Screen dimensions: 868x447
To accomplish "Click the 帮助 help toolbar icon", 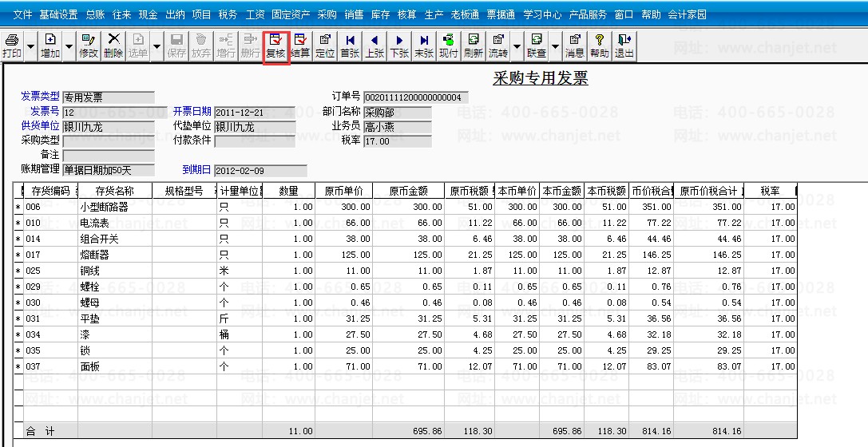I will click(x=599, y=46).
